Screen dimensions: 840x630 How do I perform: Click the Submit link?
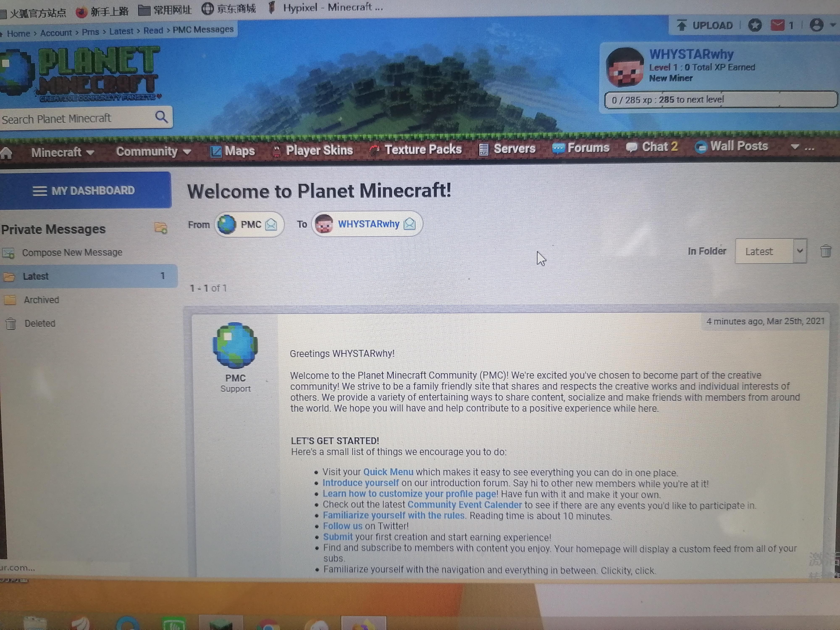[338, 537]
